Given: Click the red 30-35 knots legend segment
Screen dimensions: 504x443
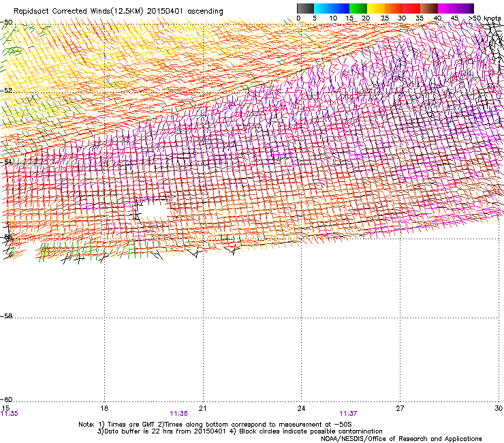Looking at the screenshot, I should [411, 8].
